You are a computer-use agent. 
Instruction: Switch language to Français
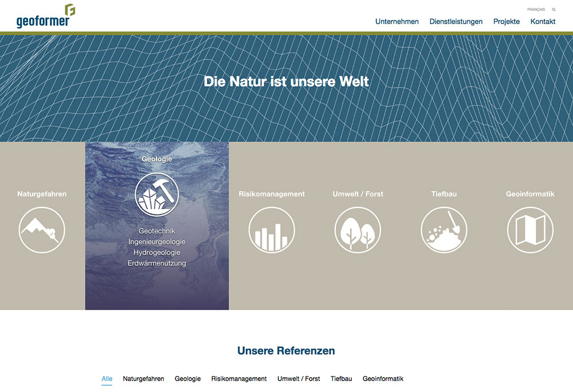(x=536, y=10)
